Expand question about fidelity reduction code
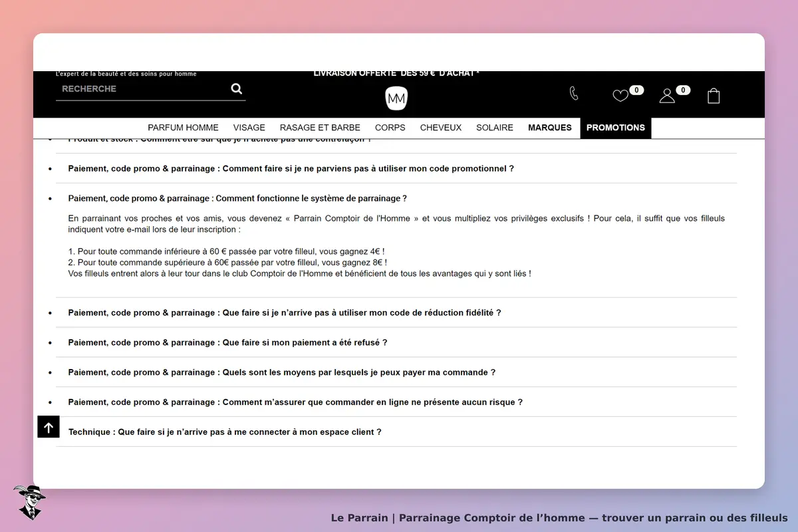The image size is (798, 532). click(285, 313)
